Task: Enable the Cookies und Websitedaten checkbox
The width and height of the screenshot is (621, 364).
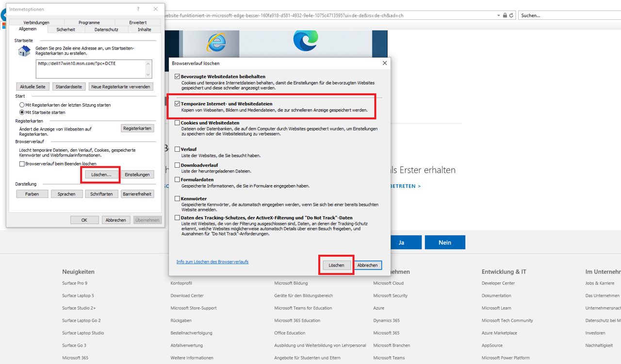Action: (x=178, y=123)
